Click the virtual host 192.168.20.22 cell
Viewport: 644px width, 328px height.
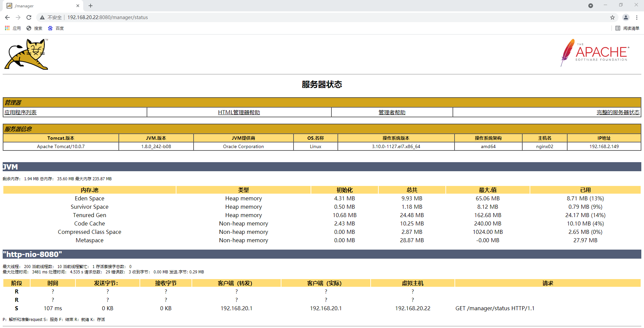[x=413, y=308]
